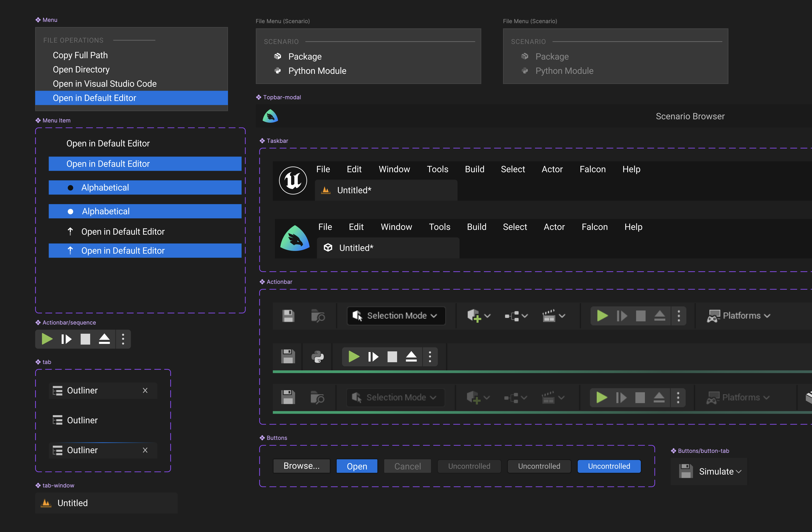
Task: Click the Browse... button
Action: (x=301, y=466)
